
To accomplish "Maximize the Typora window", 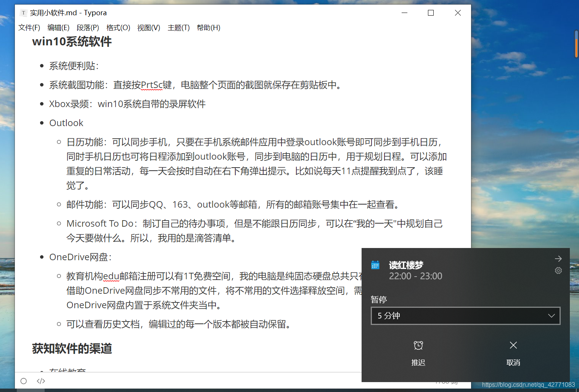I will (431, 13).
